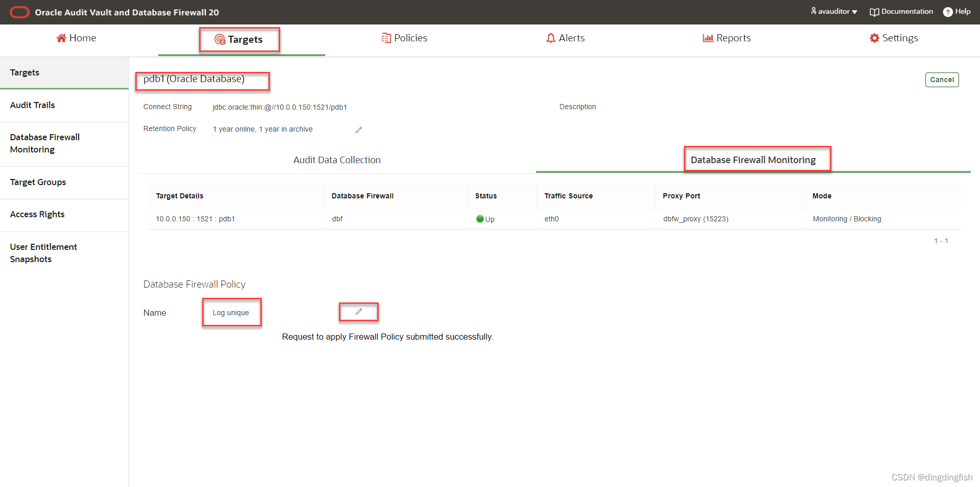The image size is (980, 487).
Task: Click the eth0 traffic source cell
Action: pyautogui.click(x=552, y=219)
